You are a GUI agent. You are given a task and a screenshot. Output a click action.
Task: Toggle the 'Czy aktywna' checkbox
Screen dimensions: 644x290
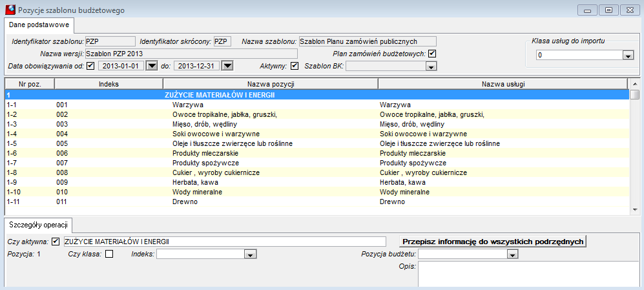click(x=57, y=242)
